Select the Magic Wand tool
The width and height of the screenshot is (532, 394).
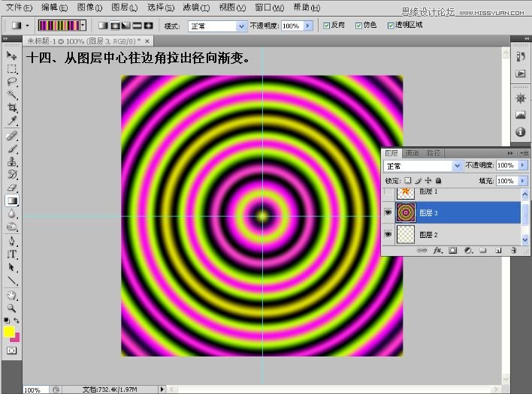(11, 95)
